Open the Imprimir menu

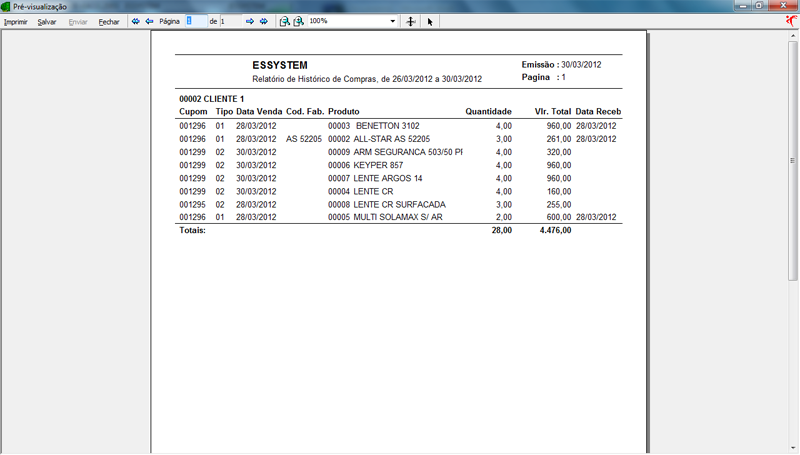(x=16, y=21)
